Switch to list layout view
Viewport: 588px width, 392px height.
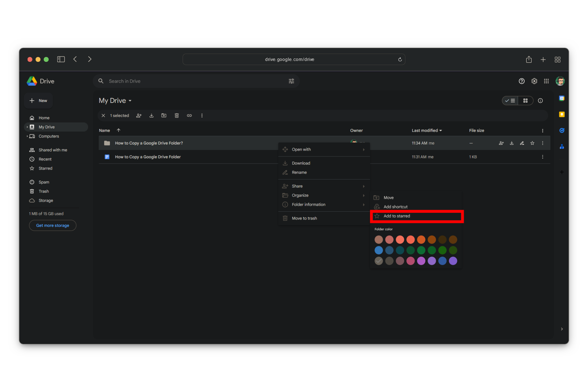pos(510,101)
